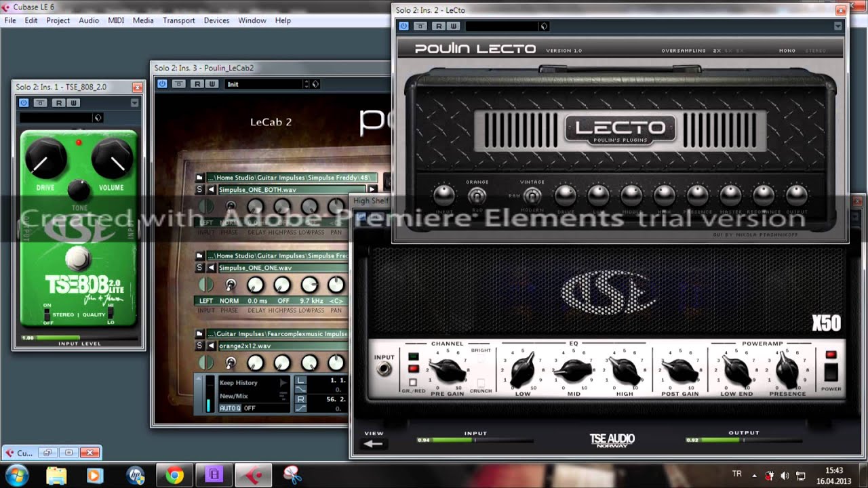Open the Edit menu
The image size is (868, 488).
click(x=31, y=20)
